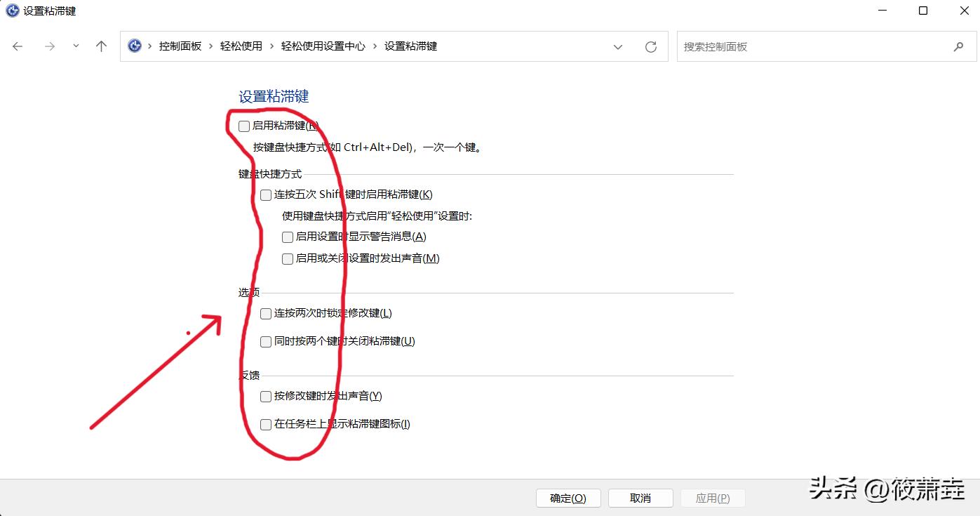Check 连按五次 Shift 键时启用粘滞键

tap(265, 194)
